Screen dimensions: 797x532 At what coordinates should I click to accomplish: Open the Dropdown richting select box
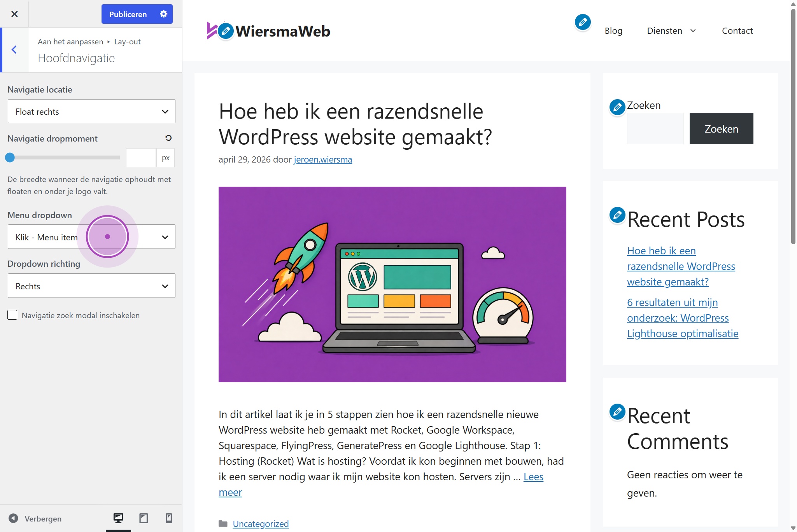pos(91,286)
